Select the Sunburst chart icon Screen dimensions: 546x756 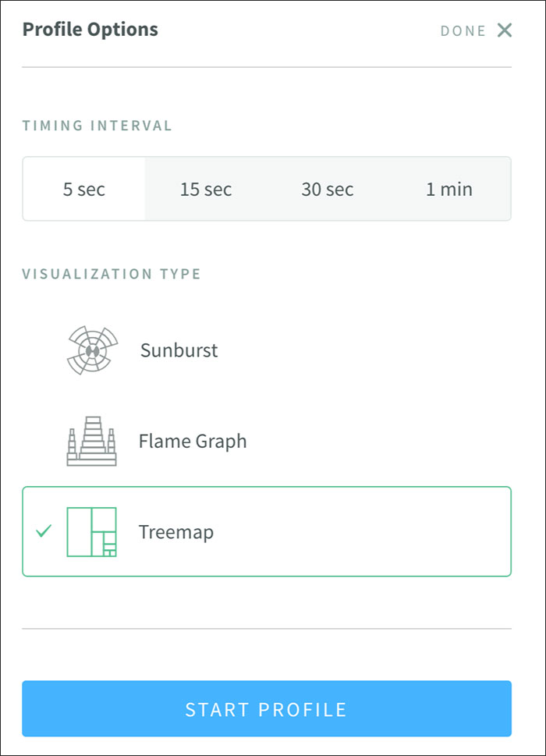click(x=92, y=350)
